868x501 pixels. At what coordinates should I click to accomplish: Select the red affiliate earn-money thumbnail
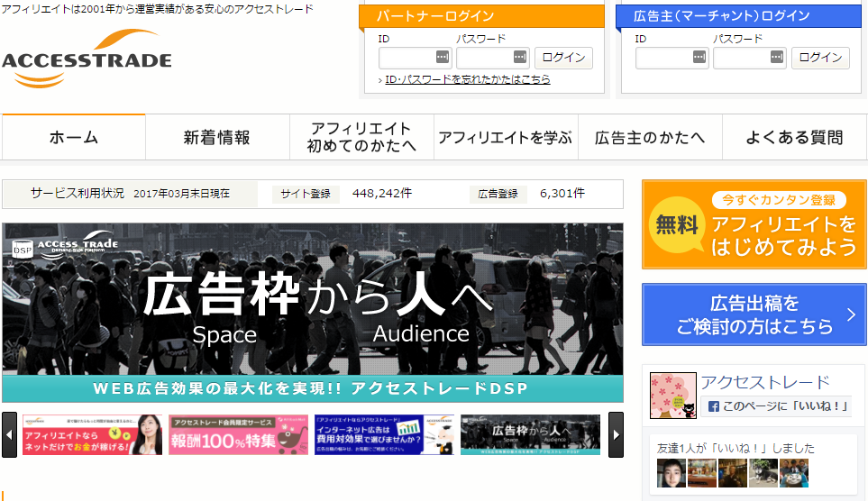[x=93, y=434]
